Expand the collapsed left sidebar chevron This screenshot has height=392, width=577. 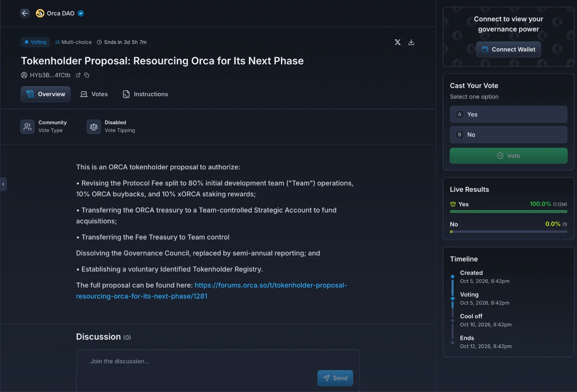click(3, 184)
